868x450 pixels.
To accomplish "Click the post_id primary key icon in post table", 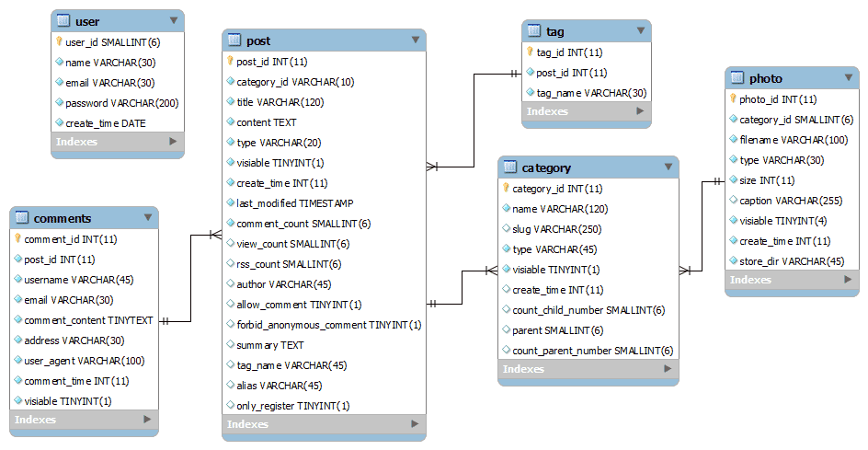I will pyautogui.click(x=231, y=62).
